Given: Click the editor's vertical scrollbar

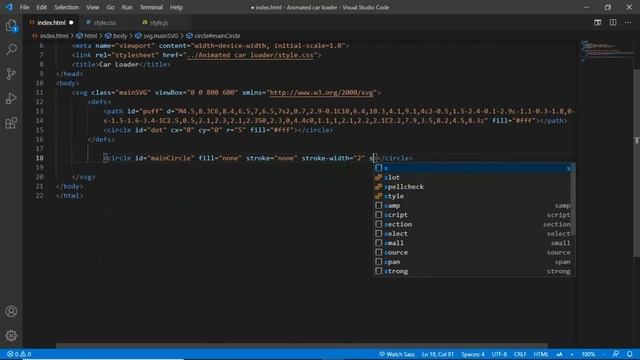Looking at the screenshot, I should [636, 163].
